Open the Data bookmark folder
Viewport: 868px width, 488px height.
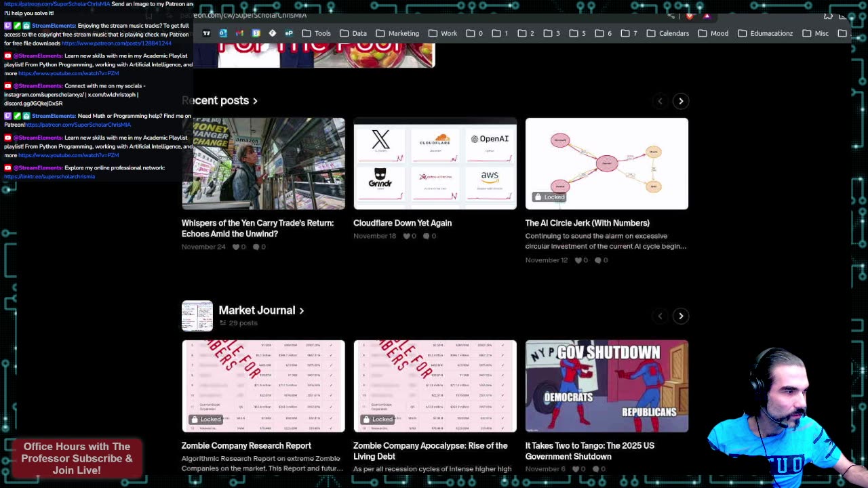click(353, 33)
